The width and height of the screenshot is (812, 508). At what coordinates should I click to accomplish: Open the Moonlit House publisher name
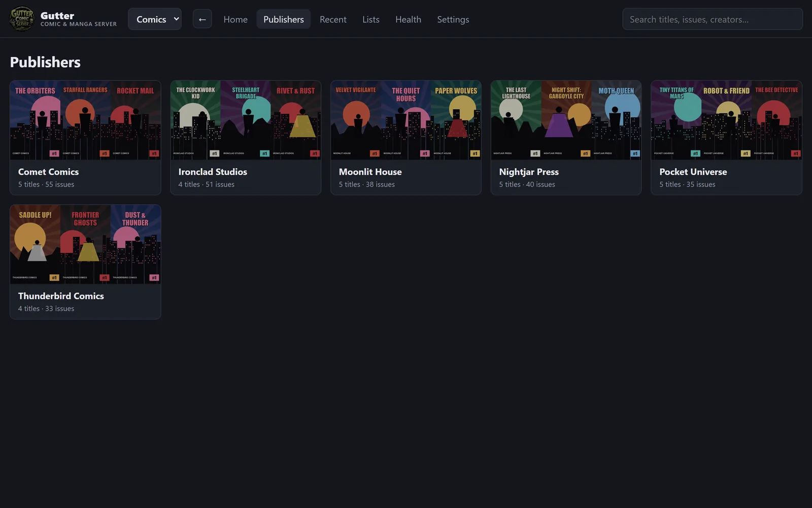click(370, 172)
